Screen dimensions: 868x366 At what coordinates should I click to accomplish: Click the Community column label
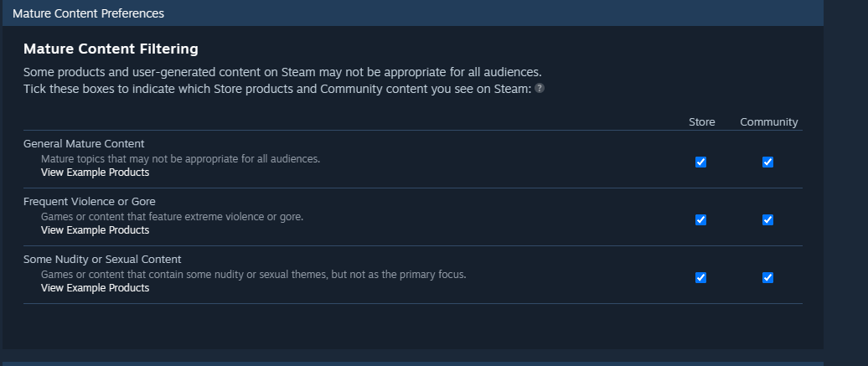(x=768, y=122)
